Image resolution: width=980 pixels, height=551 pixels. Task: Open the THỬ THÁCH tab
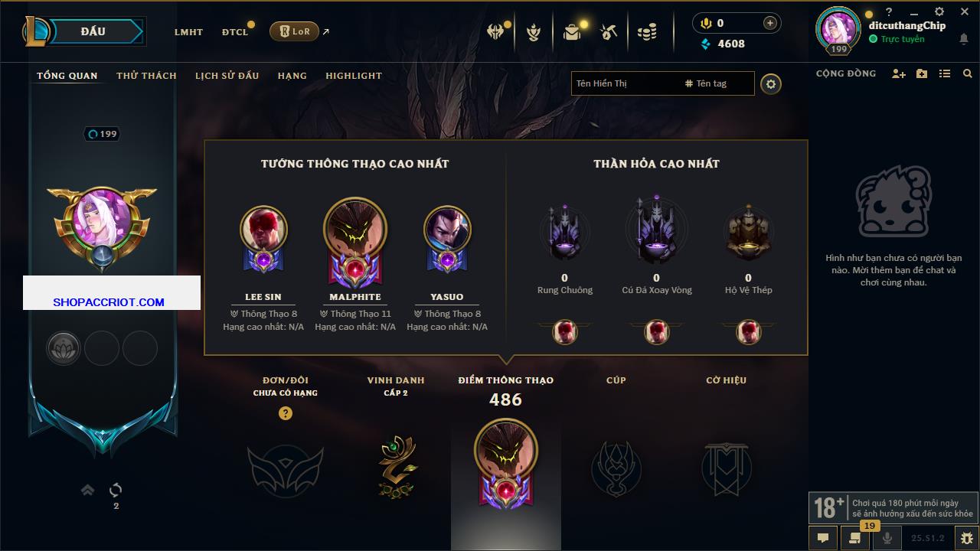[x=146, y=76]
